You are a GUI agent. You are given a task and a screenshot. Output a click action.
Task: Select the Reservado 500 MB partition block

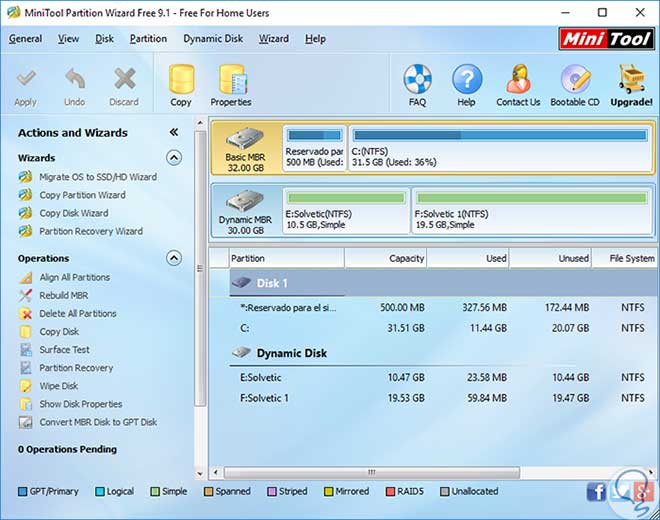pyautogui.click(x=315, y=149)
